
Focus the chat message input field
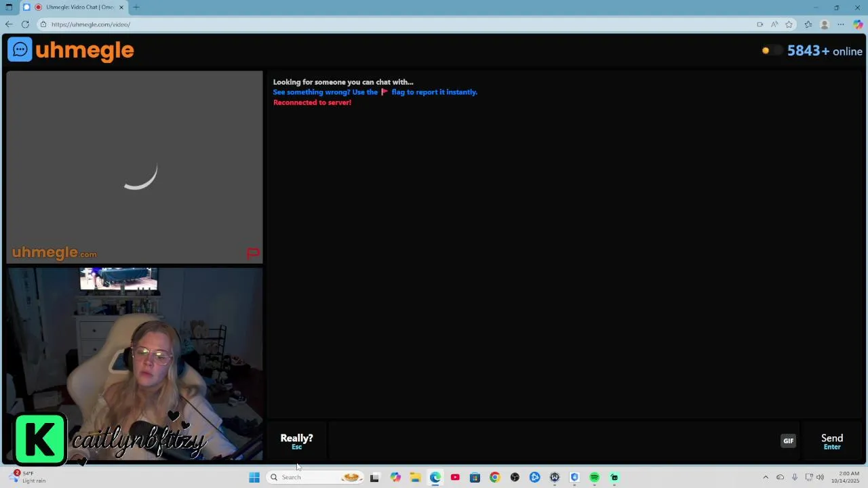(553, 441)
